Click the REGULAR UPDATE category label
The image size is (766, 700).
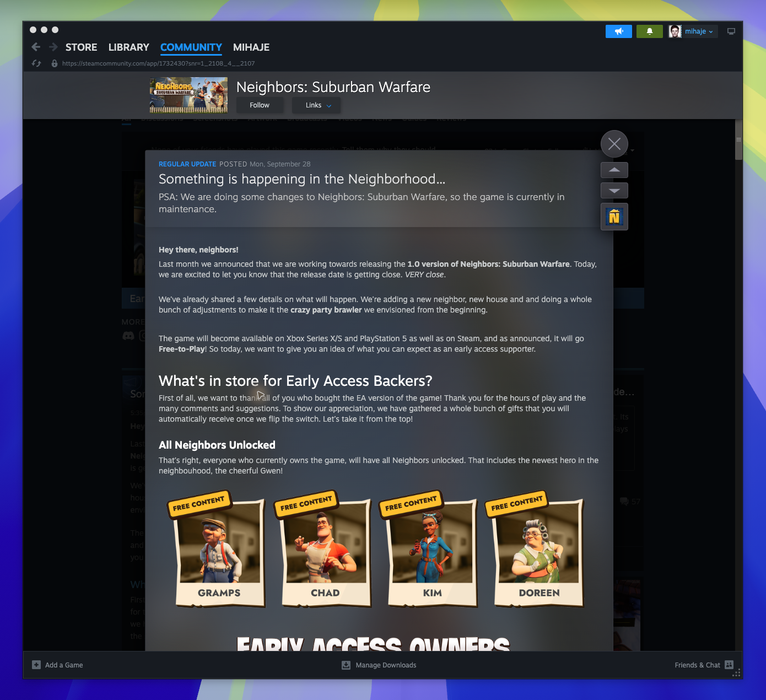187,164
